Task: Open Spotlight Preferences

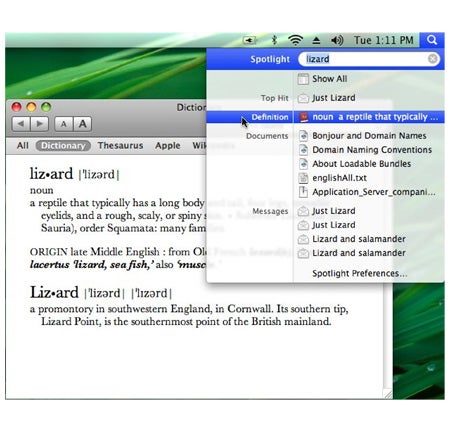Action: pos(359,274)
